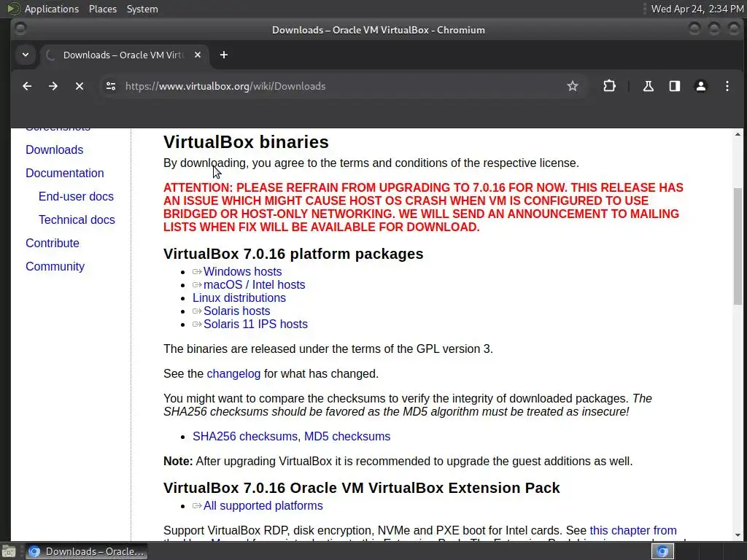
Task: Download Solaris hosts package
Action: coord(237,311)
